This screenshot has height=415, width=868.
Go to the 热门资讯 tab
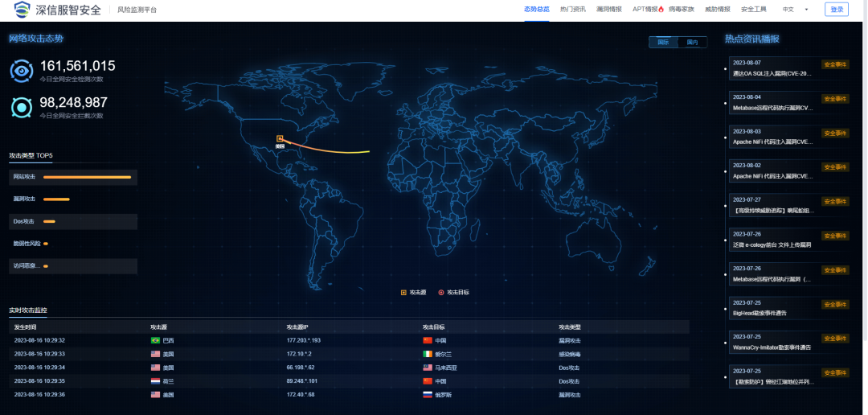pos(572,10)
